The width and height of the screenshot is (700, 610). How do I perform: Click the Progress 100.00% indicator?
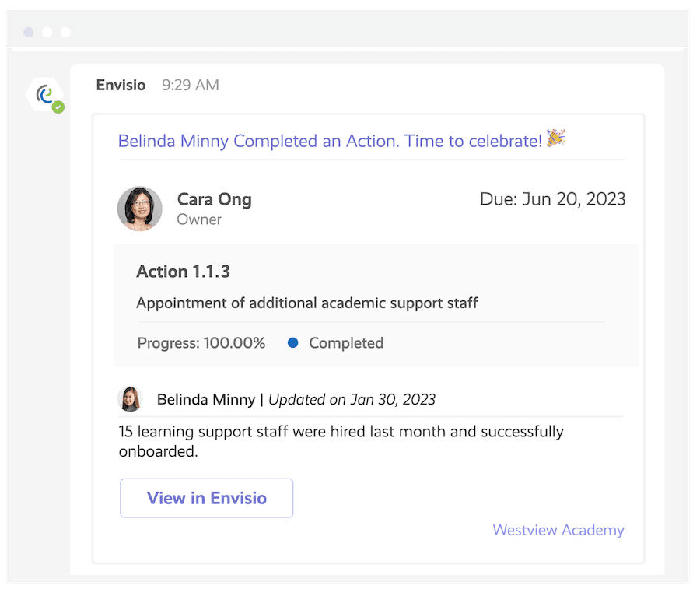(x=201, y=342)
